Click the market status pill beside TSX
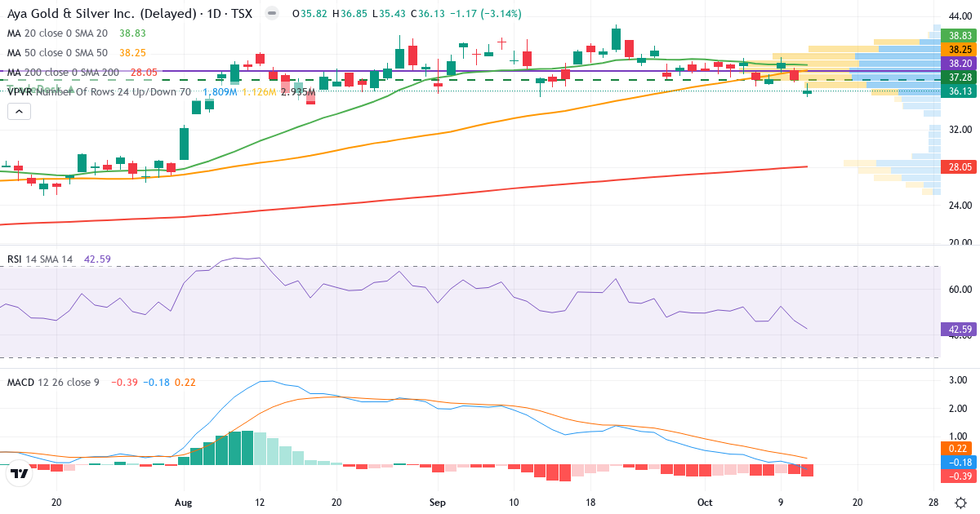 point(273,14)
